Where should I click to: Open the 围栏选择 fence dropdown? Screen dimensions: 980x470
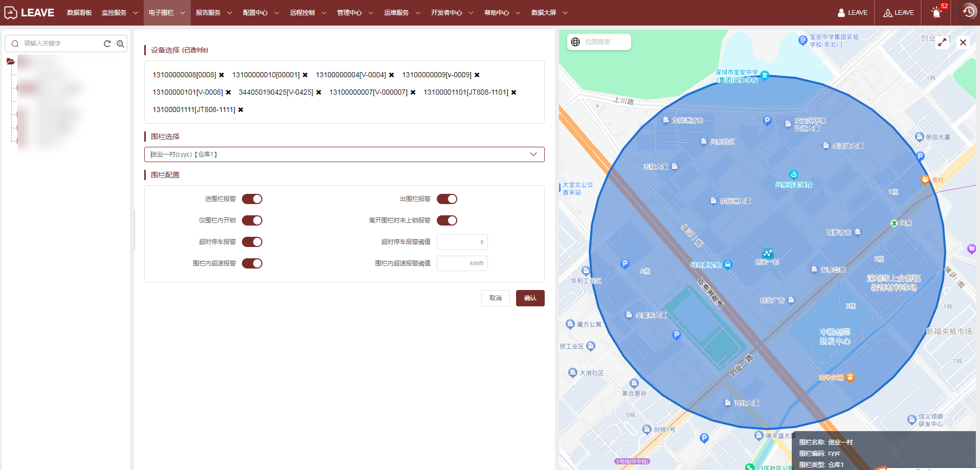(344, 154)
